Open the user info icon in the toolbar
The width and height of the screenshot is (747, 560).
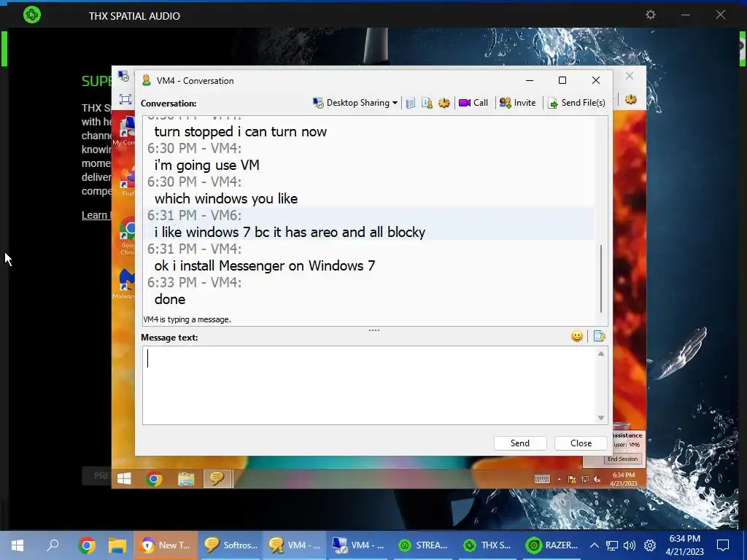coord(427,103)
